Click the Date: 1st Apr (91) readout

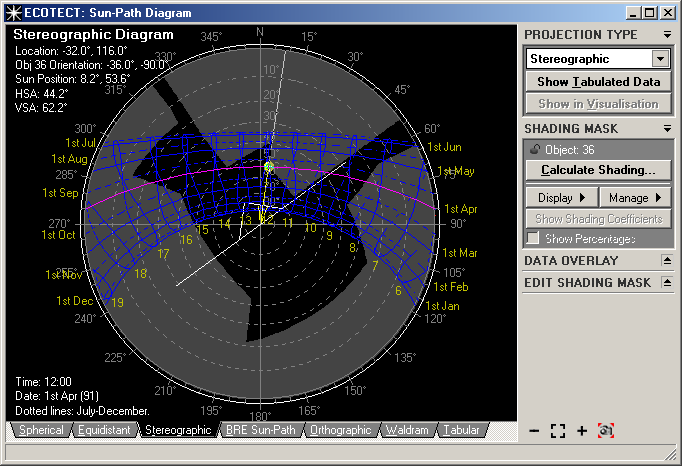(57, 396)
